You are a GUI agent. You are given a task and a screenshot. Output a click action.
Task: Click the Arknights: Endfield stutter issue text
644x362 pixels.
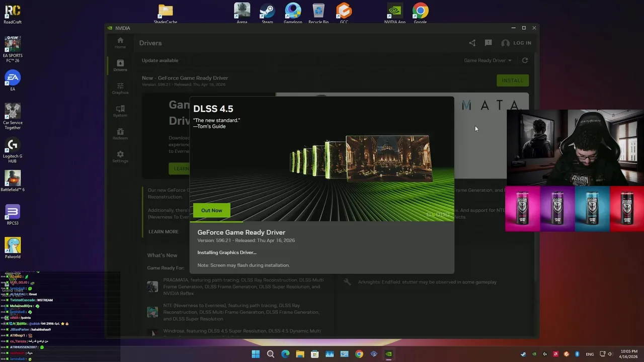coord(427,282)
